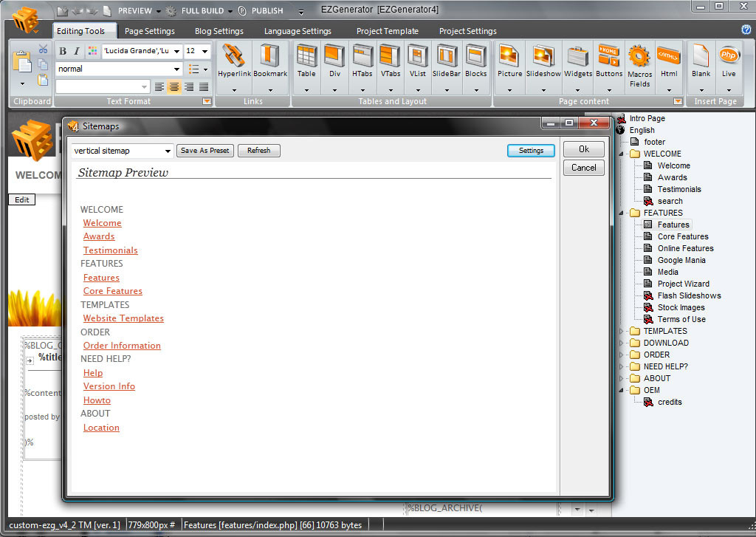Switch to Blog Settings tab

[219, 31]
